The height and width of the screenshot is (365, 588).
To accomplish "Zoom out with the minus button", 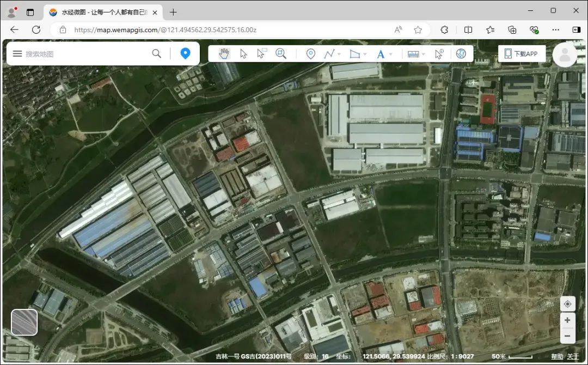I will click(x=567, y=336).
